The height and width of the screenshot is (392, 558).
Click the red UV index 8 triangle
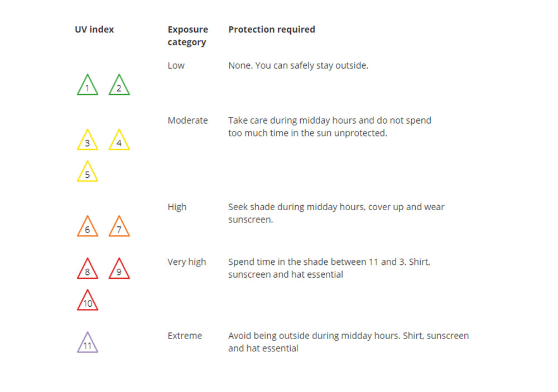[88, 269]
